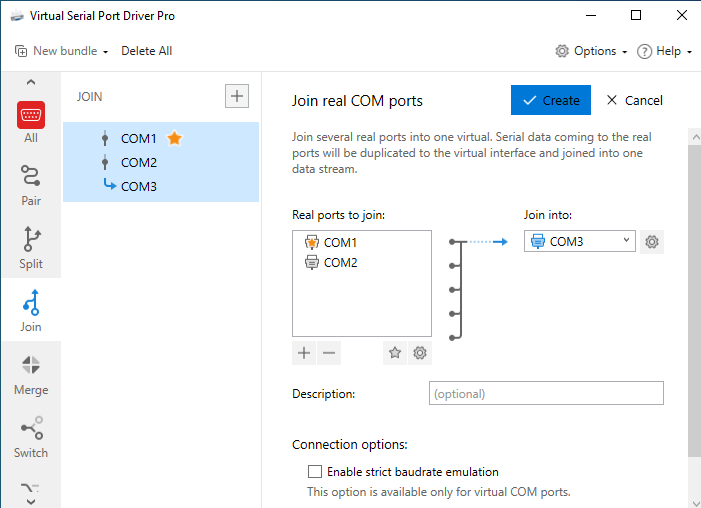Select COM2 in the JOIN bundle list
The height and width of the screenshot is (508, 701).
(139, 162)
